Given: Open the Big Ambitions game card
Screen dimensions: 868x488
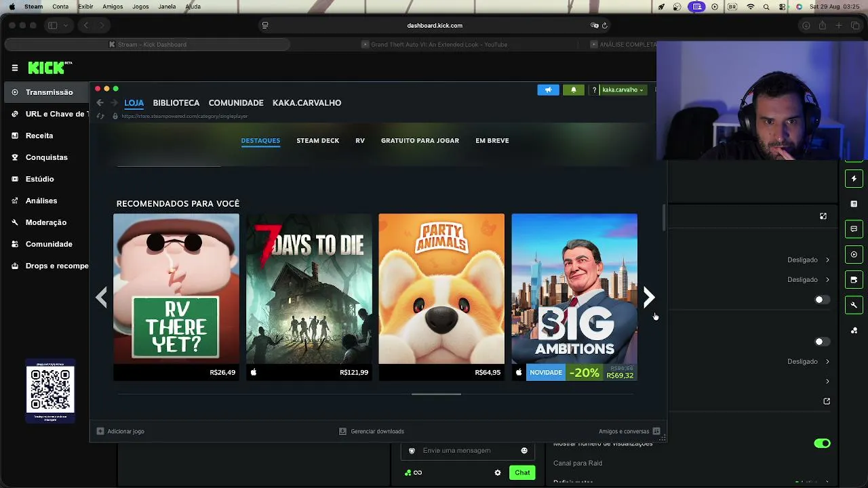Looking at the screenshot, I should [x=574, y=297].
